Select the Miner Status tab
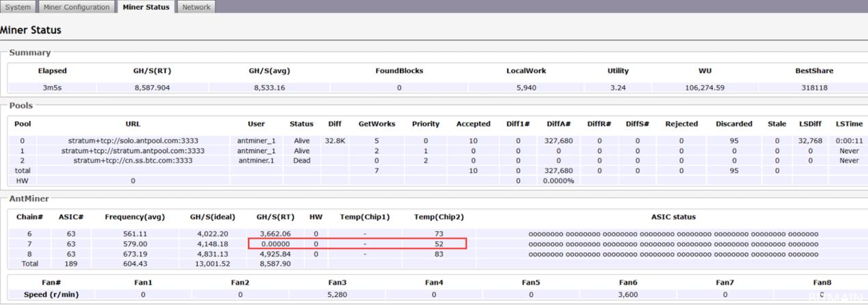 (x=146, y=7)
